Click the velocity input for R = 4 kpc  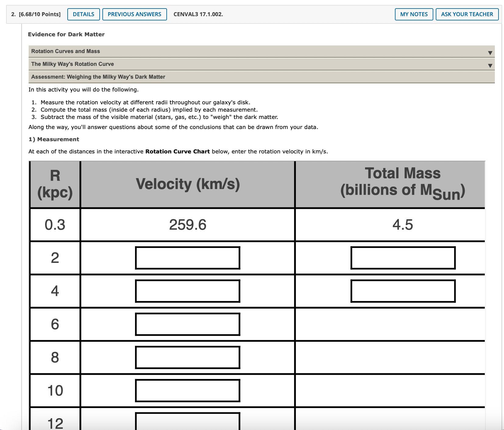(x=187, y=291)
